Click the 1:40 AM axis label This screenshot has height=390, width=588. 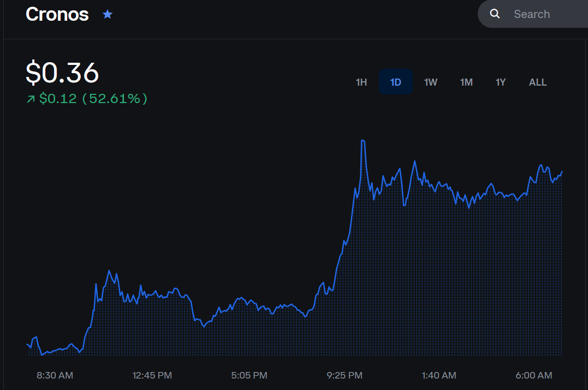[x=439, y=375]
